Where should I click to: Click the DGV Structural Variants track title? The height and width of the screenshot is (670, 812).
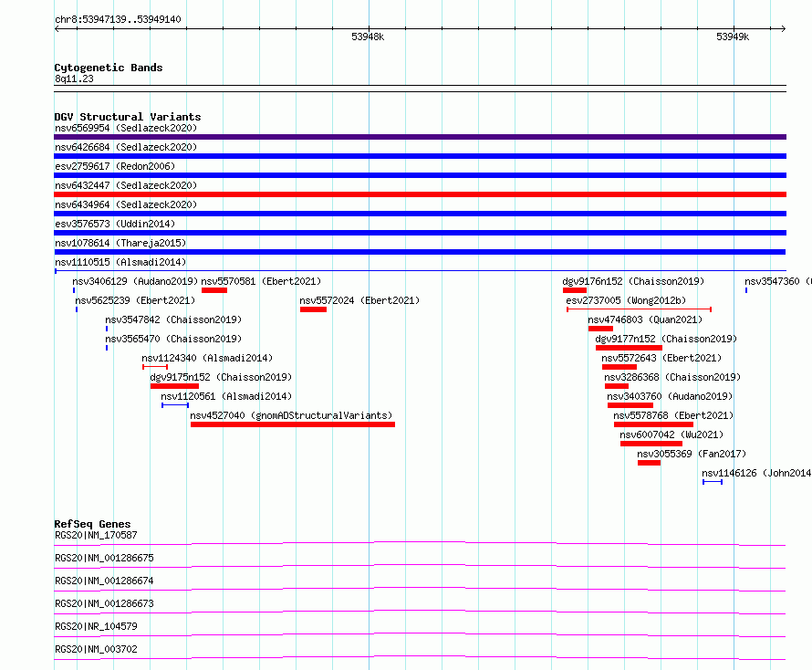128,117
